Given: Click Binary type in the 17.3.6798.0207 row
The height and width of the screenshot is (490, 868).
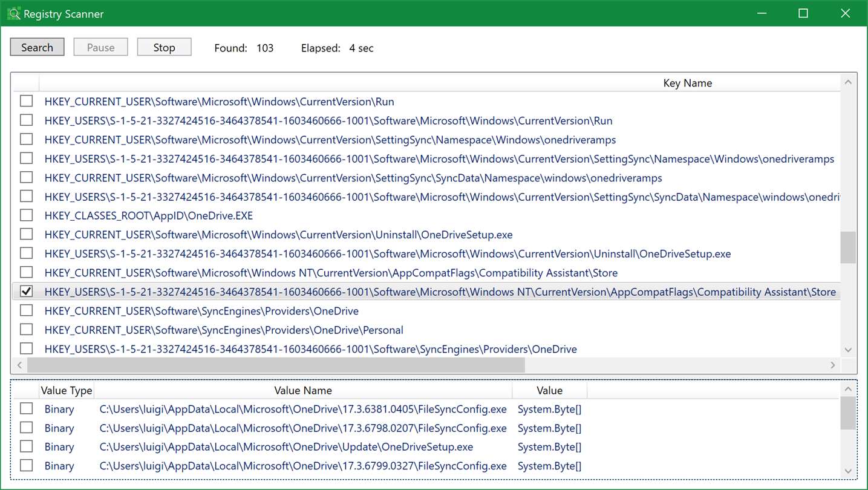Looking at the screenshot, I should pyautogui.click(x=59, y=428).
